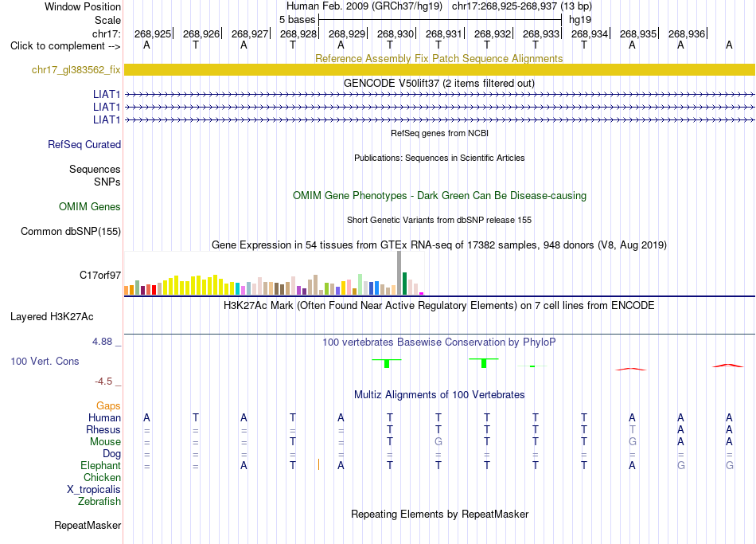
Task: Open OMIM Gene Phenotypes track title
Action: click(x=440, y=195)
